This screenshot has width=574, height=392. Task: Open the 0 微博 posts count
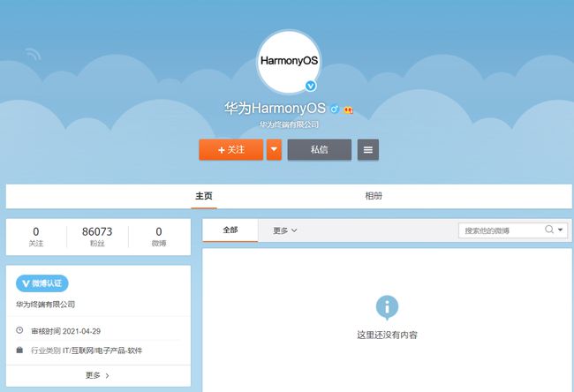point(159,237)
